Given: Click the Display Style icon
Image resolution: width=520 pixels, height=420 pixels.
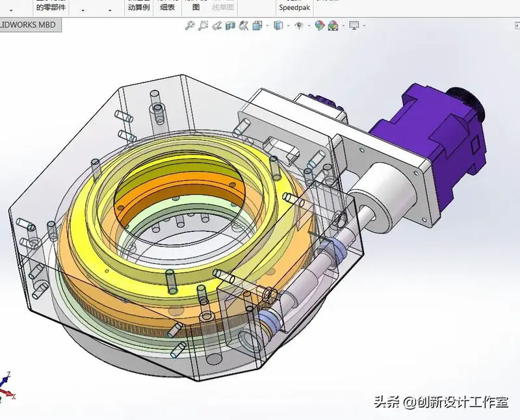Looking at the screenshot, I should pos(278,25).
